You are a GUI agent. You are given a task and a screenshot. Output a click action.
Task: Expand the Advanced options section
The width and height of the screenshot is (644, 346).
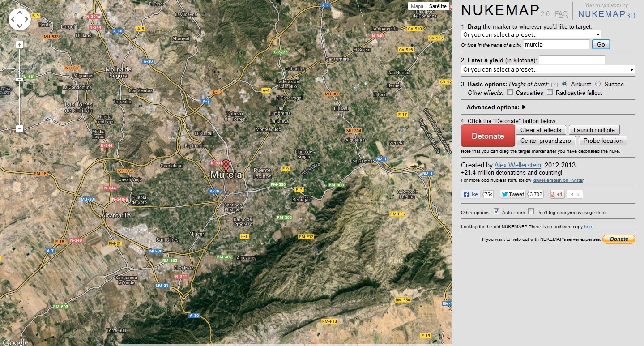click(x=496, y=107)
